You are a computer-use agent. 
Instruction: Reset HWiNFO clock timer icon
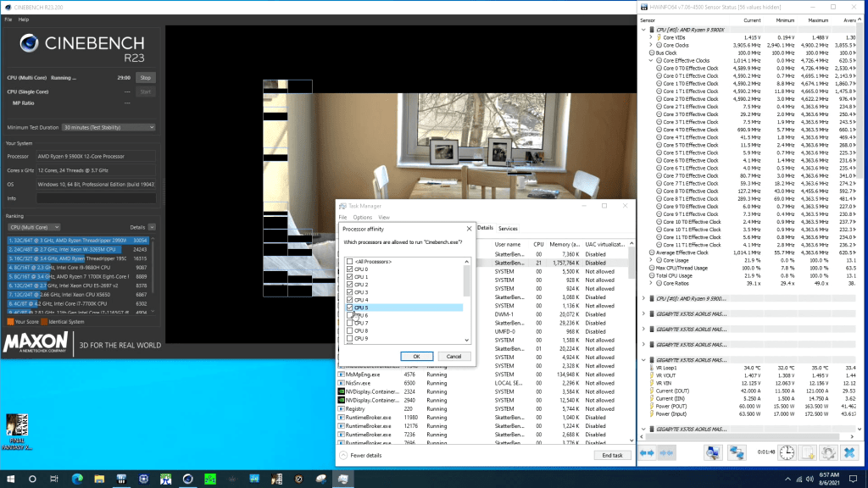pos(787,452)
